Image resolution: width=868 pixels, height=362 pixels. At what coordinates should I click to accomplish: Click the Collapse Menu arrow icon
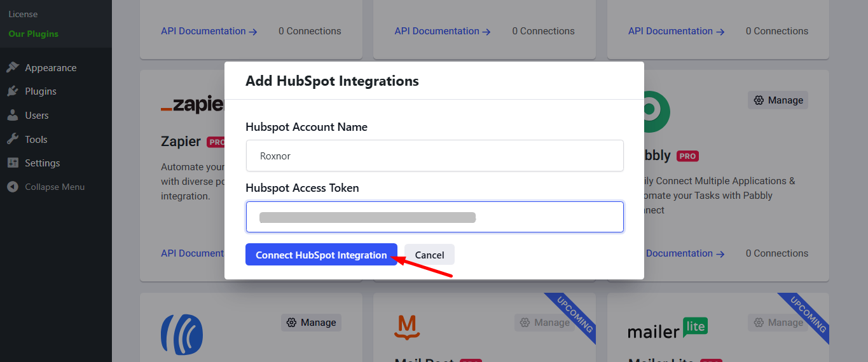[13, 187]
